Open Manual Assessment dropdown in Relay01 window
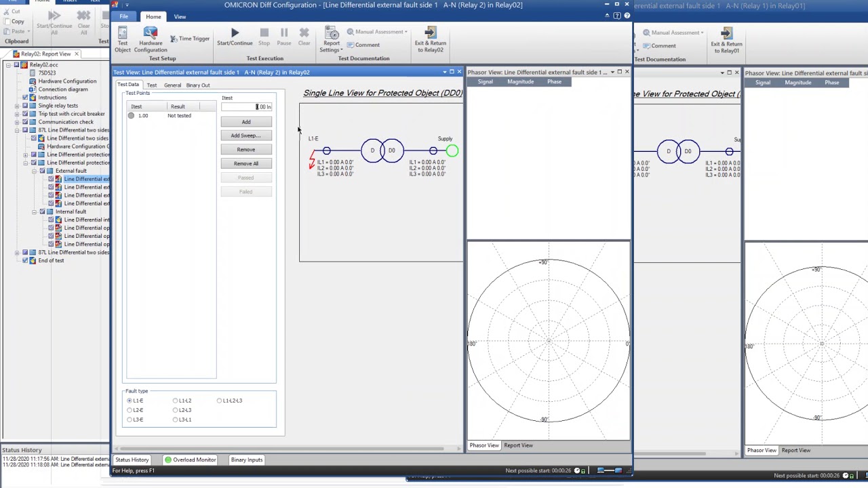868x488 pixels. [673, 33]
